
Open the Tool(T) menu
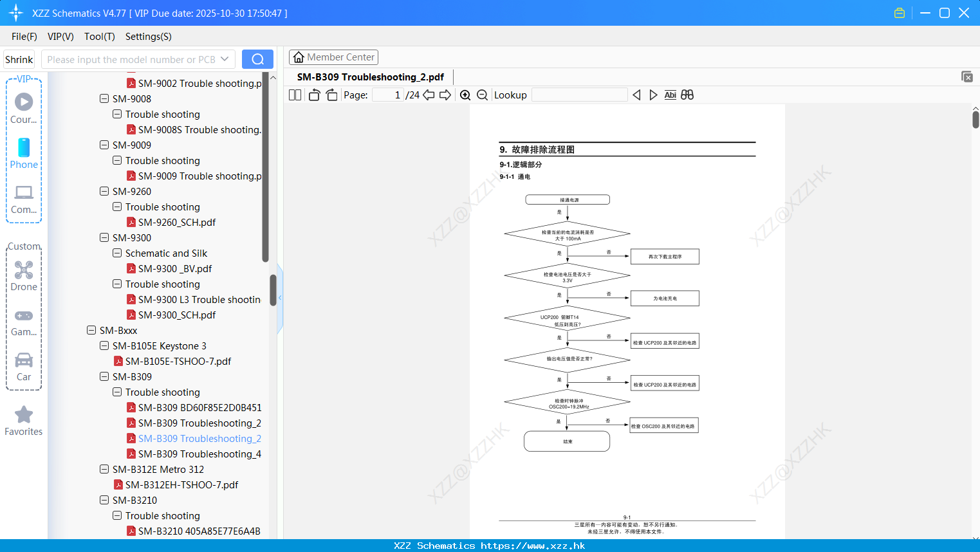pyautogui.click(x=100, y=37)
